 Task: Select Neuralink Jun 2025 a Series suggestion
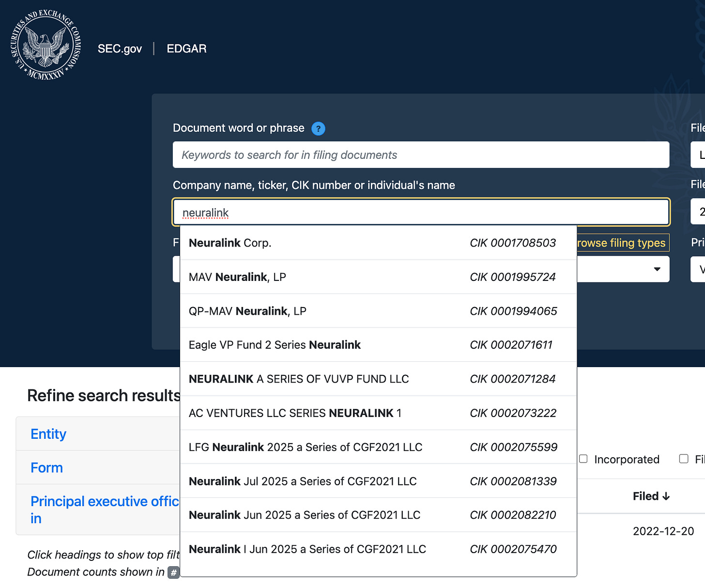pyautogui.click(x=378, y=515)
